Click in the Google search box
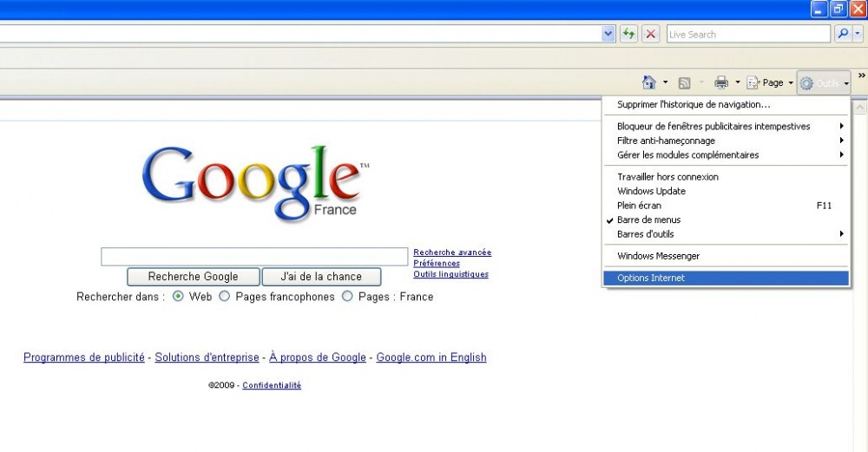The height and width of the screenshot is (452, 868). pyautogui.click(x=254, y=257)
